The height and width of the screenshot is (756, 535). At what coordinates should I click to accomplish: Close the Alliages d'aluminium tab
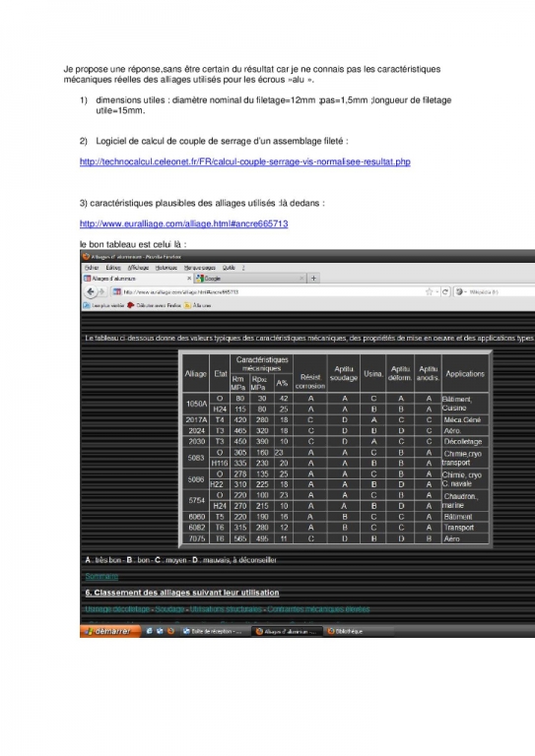point(189,279)
